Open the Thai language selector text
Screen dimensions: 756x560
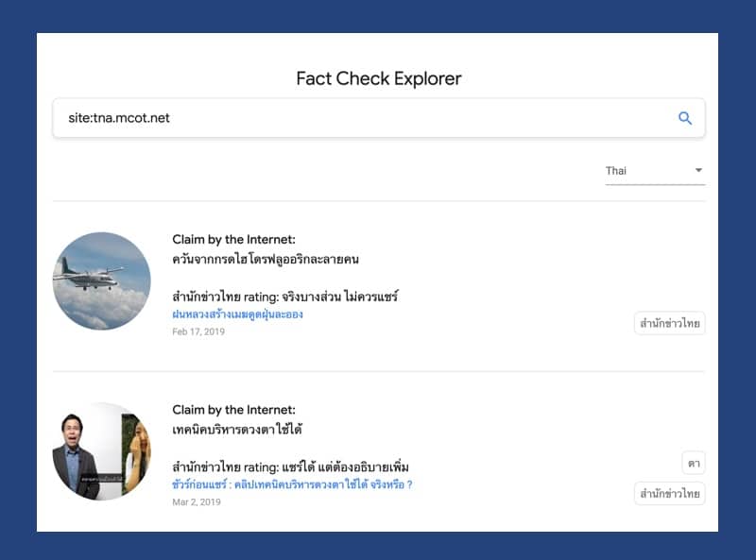pyautogui.click(x=617, y=171)
